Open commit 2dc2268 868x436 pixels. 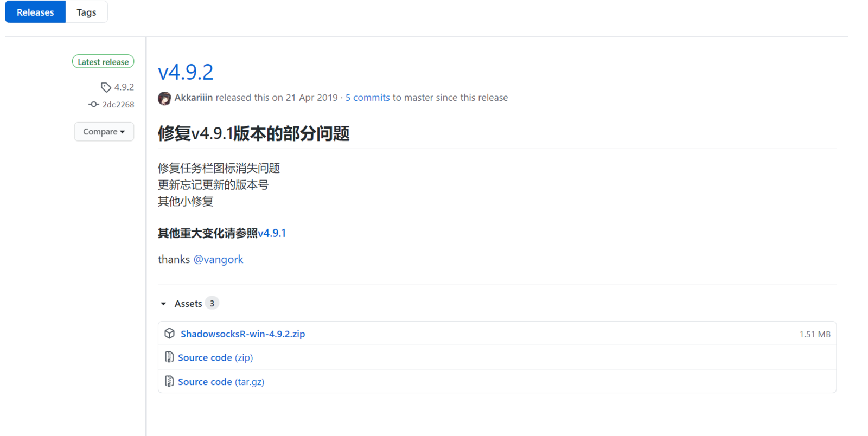118,105
